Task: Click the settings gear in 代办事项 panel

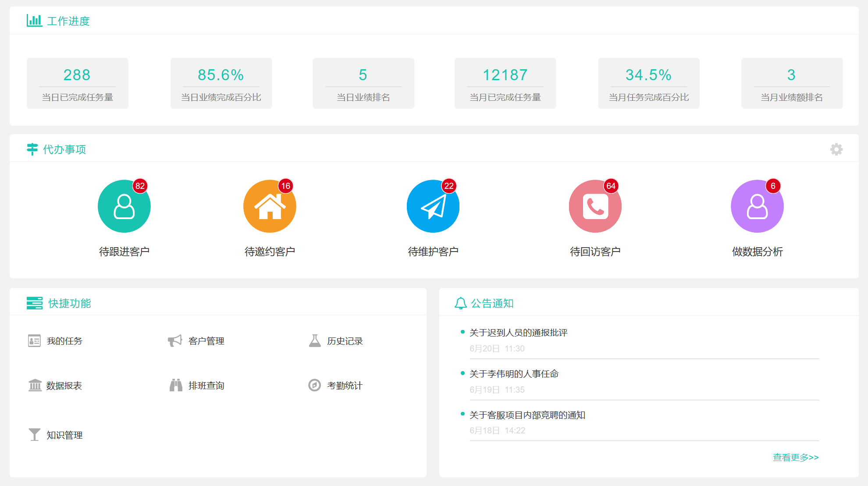Action: 837,149
